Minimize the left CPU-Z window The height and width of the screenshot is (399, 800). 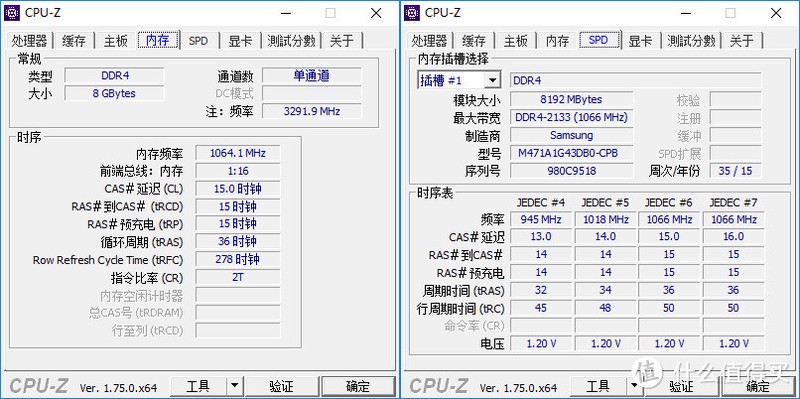click(x=285, y=13)
